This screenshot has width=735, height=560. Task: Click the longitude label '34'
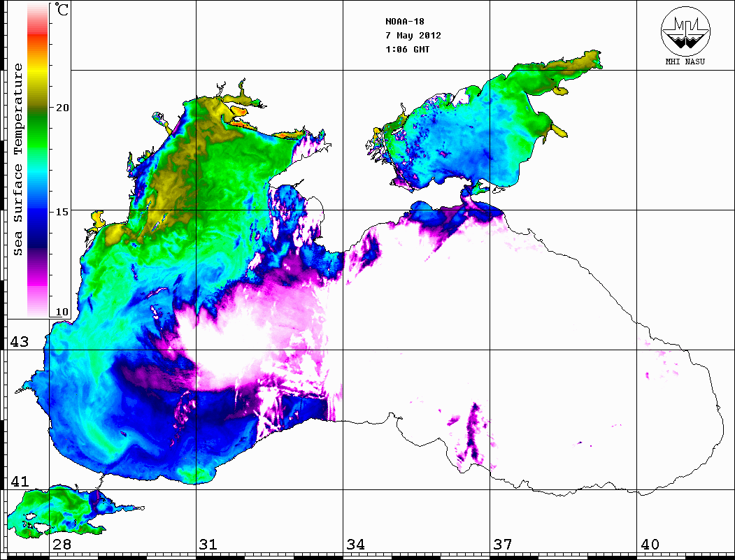pyautogui.click(x=355, y=544)
